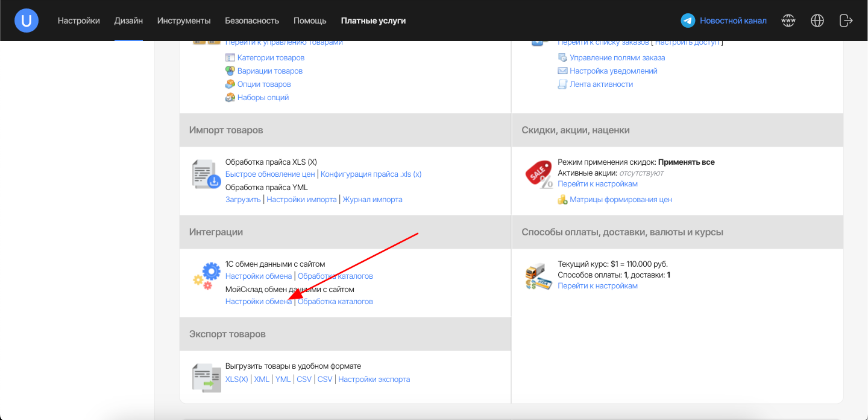The width and height of the screenshot is (868, 420).
Task: Open Платные услуги menu item
Action: (373, 21)
